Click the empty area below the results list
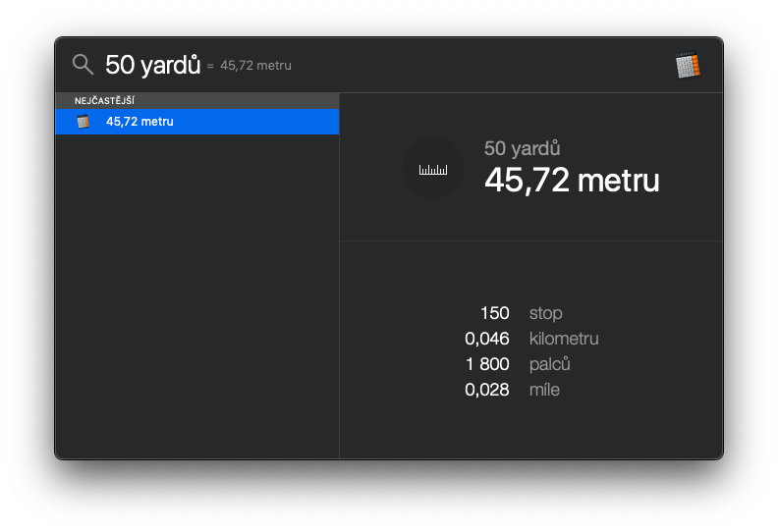The height and width of the screenshot is (532, 778). click(196, 294)
